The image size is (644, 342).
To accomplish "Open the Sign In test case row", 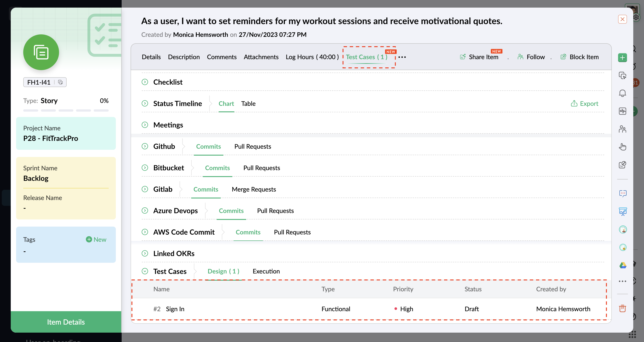I will [175, 309].
